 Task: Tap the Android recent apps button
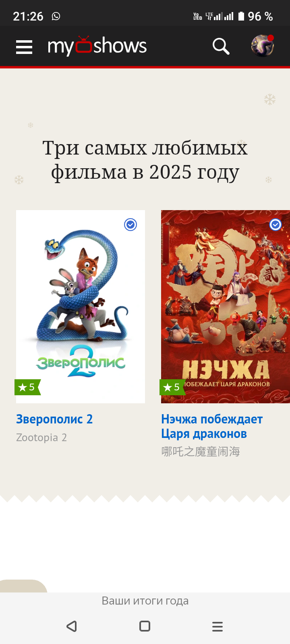(x=217, y=626)
